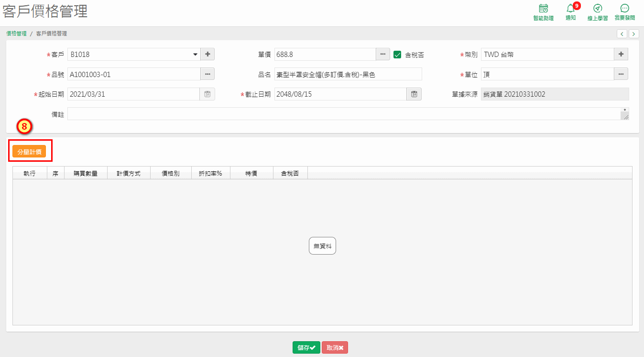Open calendar picker for 截止日期
Viewport: 644px width, 357px height.
414,94
